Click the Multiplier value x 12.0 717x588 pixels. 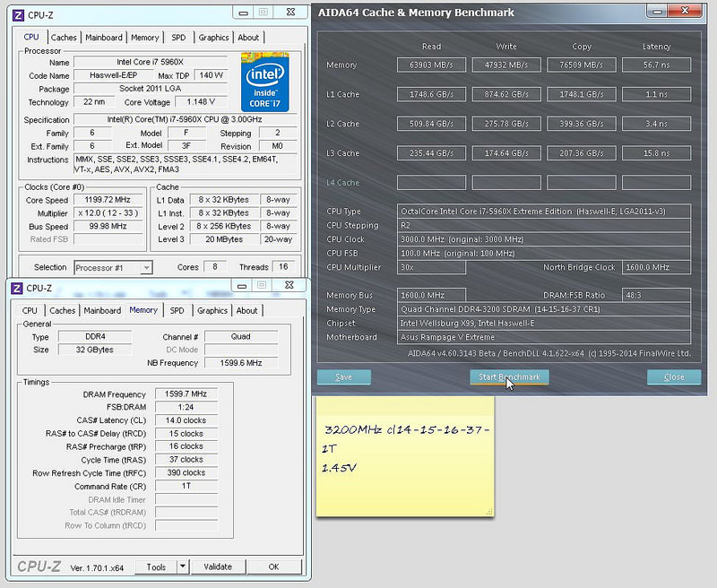click(108, 213)
